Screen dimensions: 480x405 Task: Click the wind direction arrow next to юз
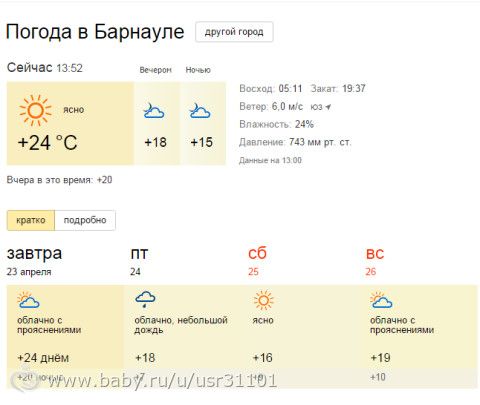click(328, 107)
